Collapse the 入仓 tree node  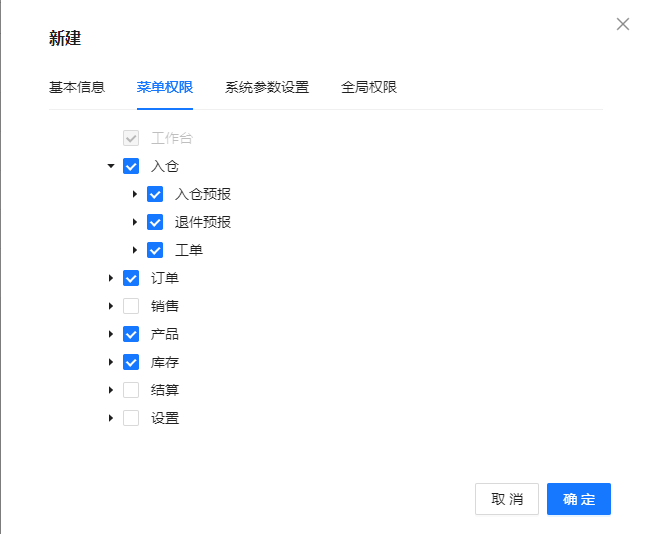[x=111, y=166]
